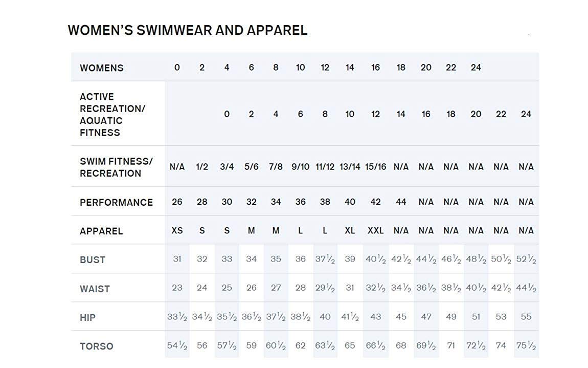Click the HIP row label
Screen dimensions: 588x368
(x=87, y=317)
